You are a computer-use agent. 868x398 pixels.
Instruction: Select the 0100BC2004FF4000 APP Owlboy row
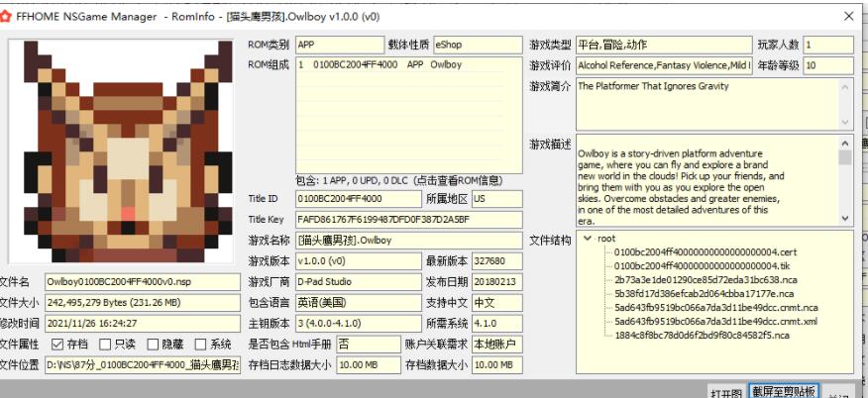[x=409, y=64]
